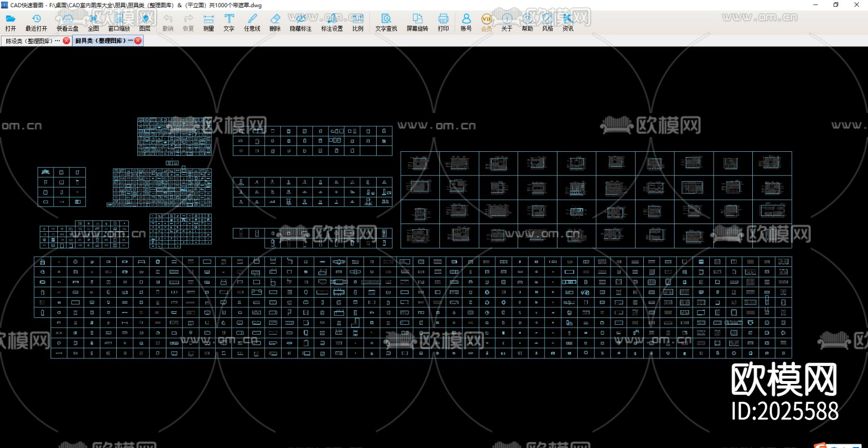The width and height of the screenshot is (868, 448).
Task: Rotate the view with 屏幕旋转
Action: pos(417,23)
